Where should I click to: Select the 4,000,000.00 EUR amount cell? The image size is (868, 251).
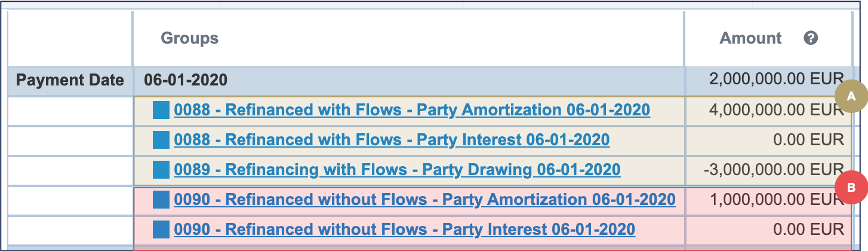[770, 111]
